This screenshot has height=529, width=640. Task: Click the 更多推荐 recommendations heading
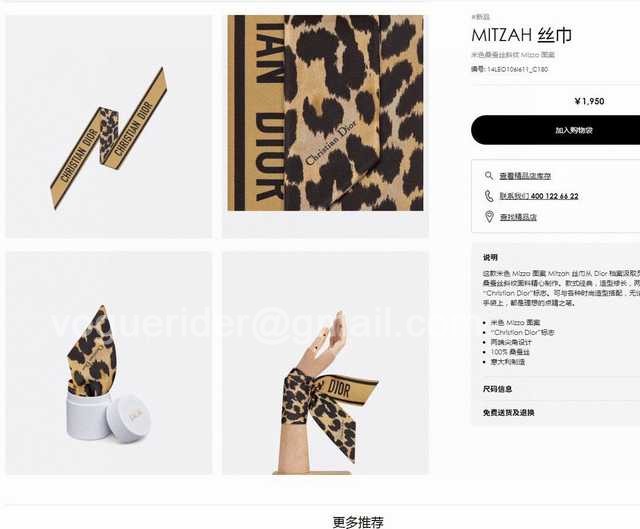(x=358, y=522)
